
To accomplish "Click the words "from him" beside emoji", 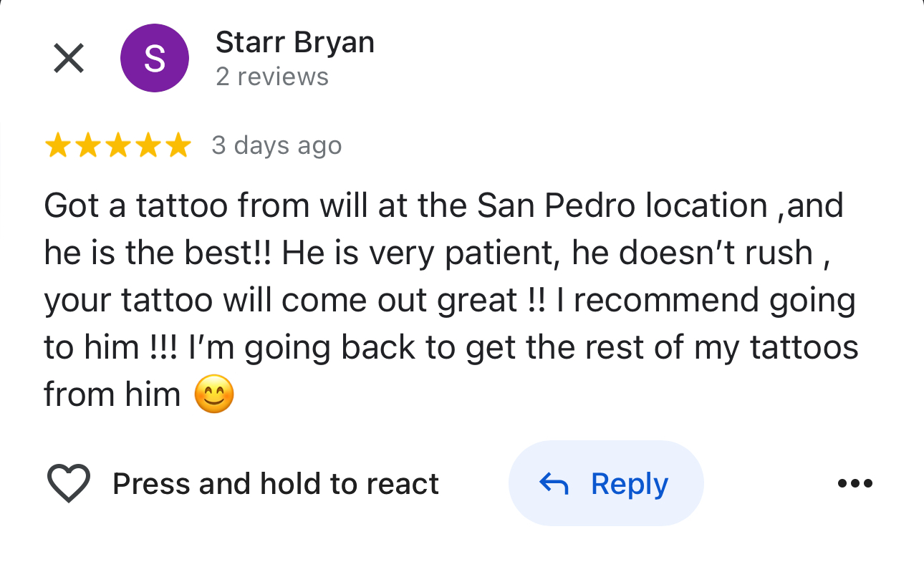I will (x=112, y=394).
